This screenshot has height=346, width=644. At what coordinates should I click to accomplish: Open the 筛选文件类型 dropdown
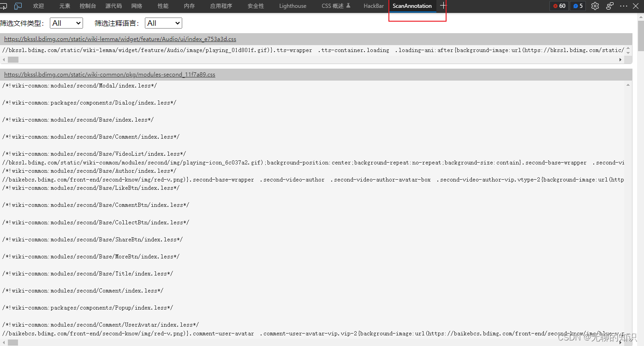66,23
